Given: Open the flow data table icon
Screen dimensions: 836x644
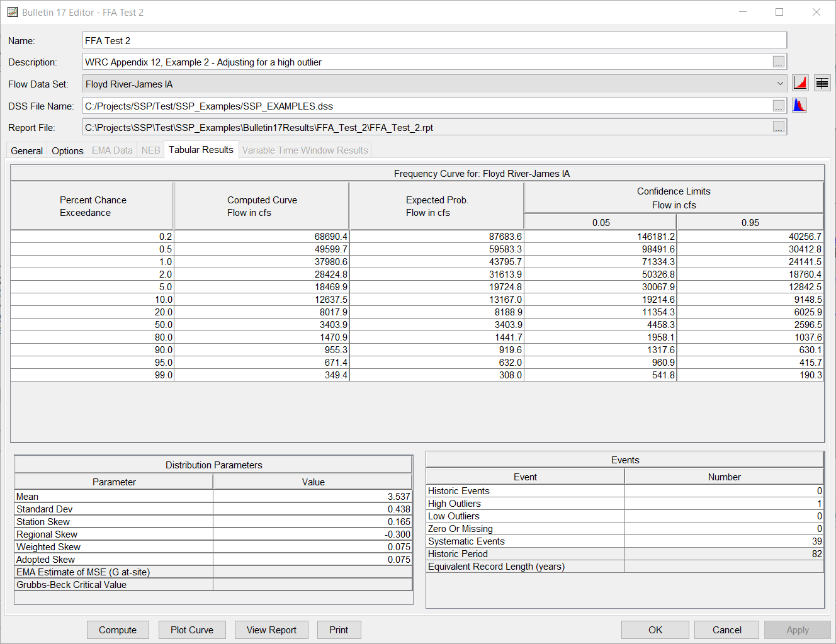Looking at the screenshot, I should click(x=822, y=83).
